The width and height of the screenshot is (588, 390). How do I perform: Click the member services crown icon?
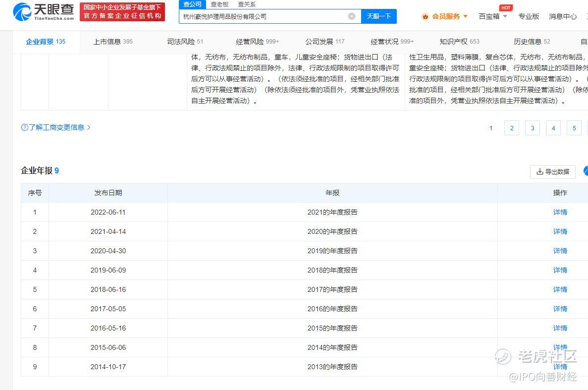click(x=425, y=16)
